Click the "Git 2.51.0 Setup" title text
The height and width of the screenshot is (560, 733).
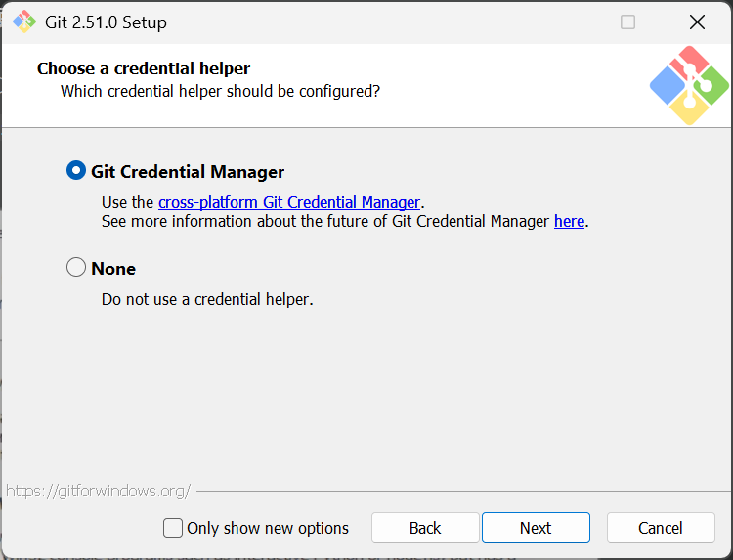pos(106,22)
